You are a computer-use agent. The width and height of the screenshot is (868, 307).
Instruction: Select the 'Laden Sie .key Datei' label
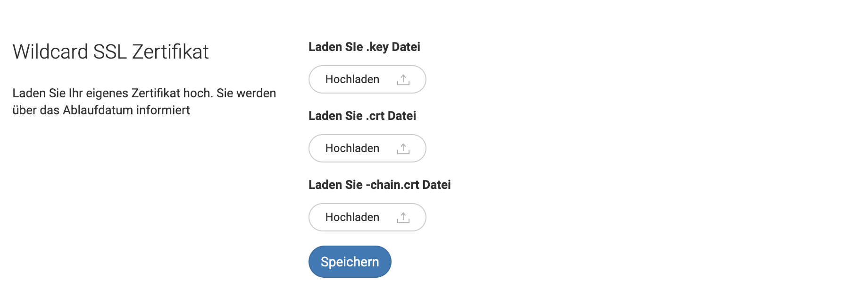tap(364, 47)
